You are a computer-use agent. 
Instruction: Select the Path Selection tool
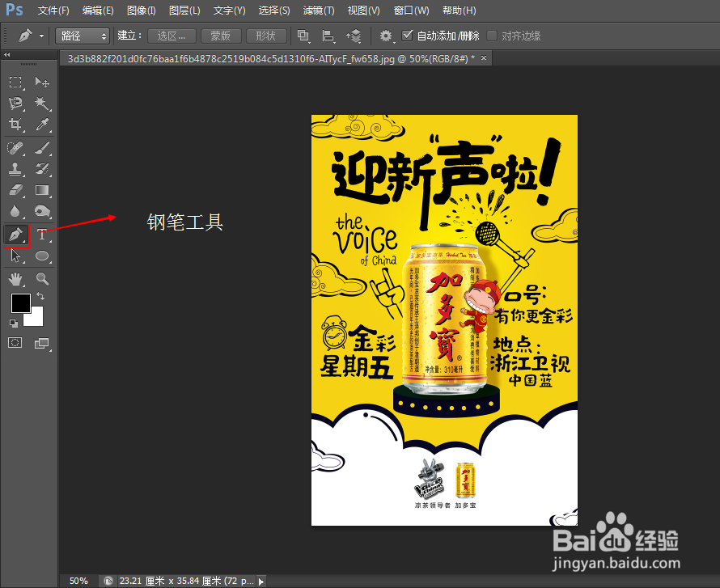point(15,256)
